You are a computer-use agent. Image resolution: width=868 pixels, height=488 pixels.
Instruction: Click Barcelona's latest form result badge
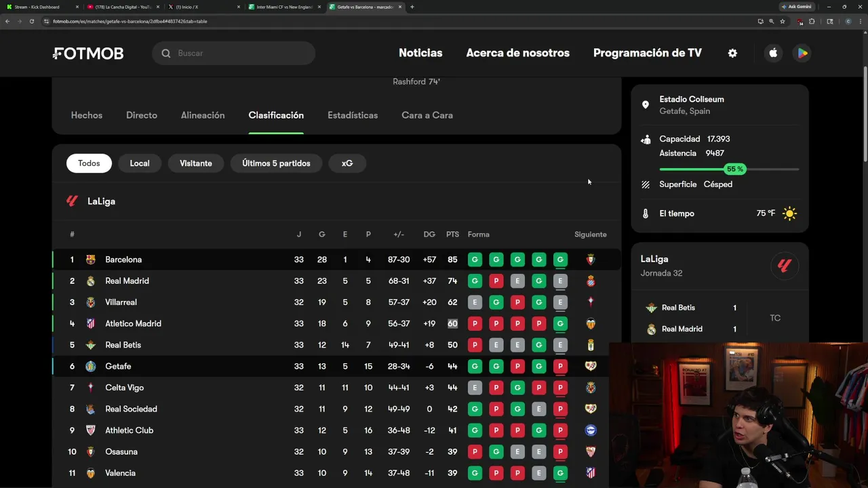point(560,260)
